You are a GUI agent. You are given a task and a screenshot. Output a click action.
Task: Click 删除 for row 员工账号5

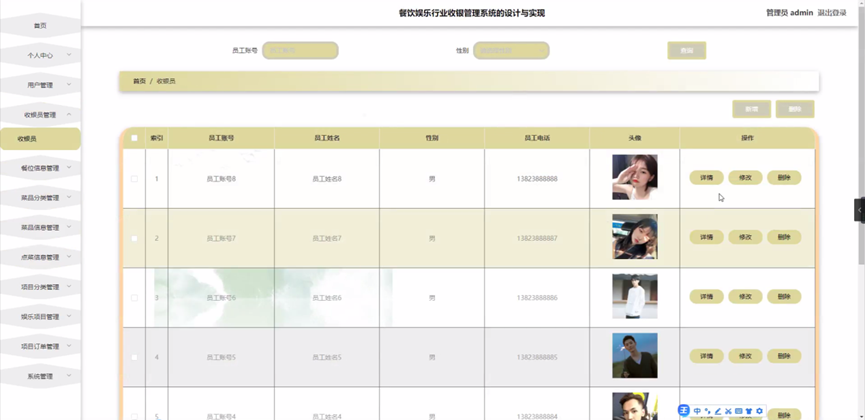[784, 357]
